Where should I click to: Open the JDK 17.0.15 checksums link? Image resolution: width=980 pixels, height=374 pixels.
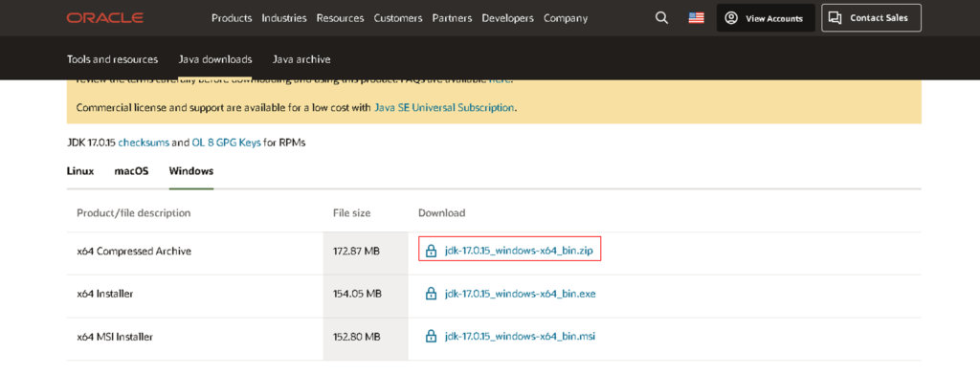click(x=144, y=143)
